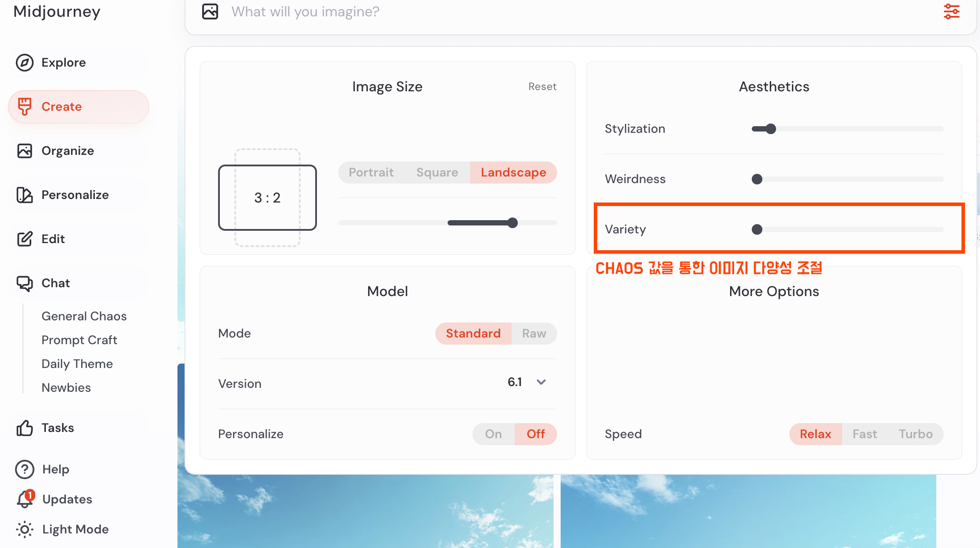Switch Mode to Raw

pyautogui.click(x=534, y=334)
